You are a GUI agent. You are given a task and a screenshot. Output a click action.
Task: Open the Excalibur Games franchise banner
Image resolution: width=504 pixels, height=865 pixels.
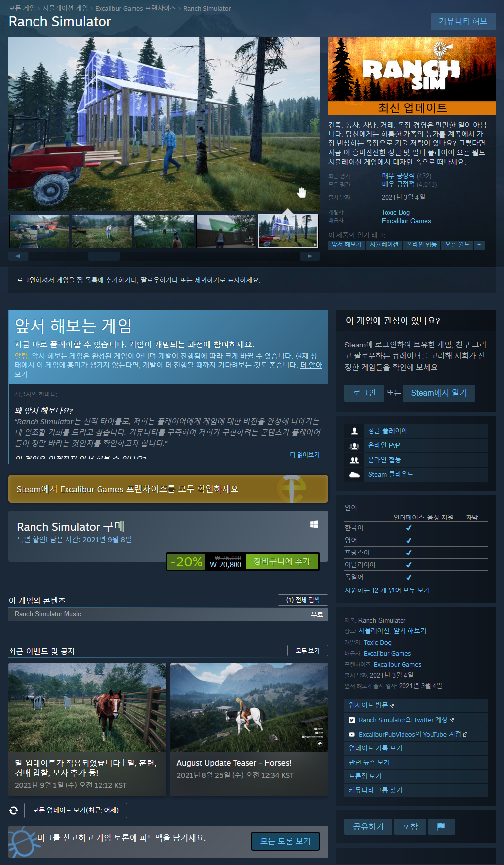(168, 489)
